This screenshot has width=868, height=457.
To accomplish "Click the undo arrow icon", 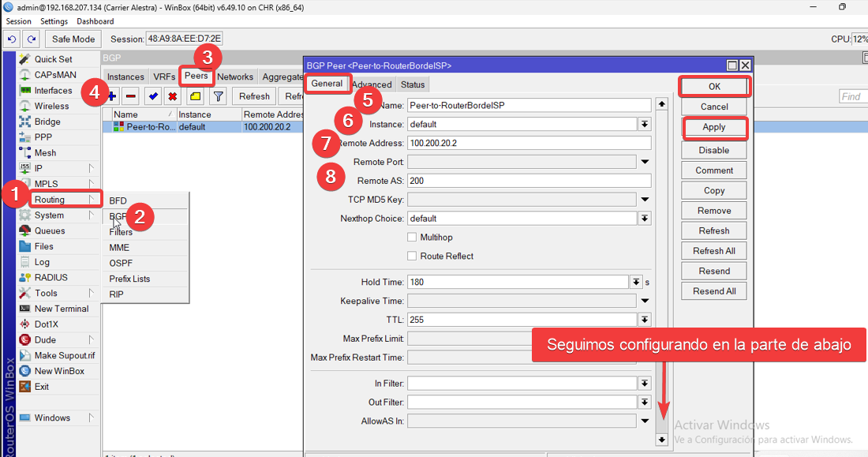I will tap(12, 39).
